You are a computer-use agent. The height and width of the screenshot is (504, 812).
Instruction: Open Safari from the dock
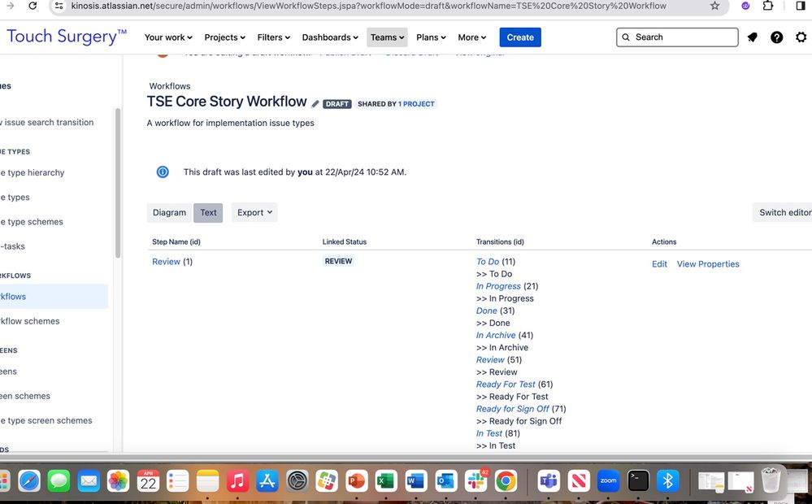29,481
